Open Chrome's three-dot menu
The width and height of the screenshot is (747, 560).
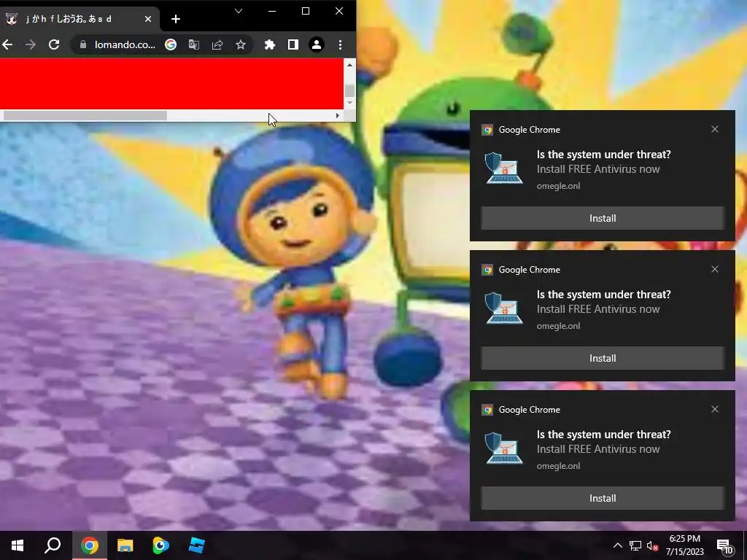tap(340, 44)
